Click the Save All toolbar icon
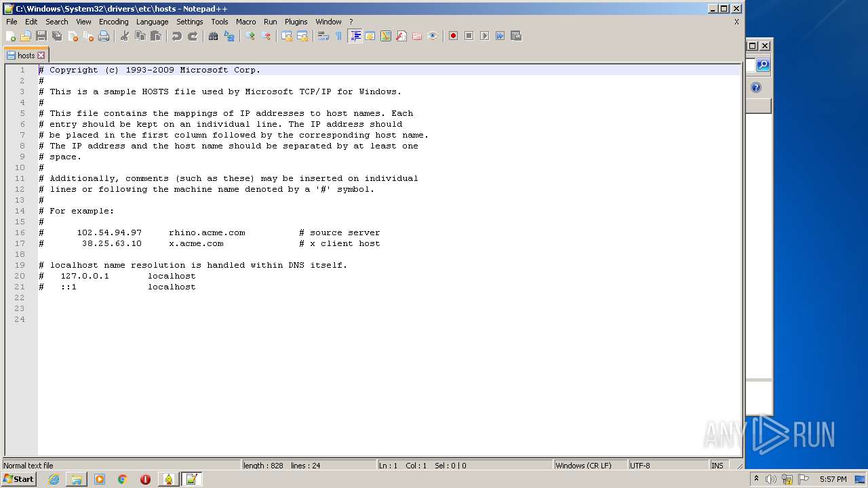This screenshot has height=488, width=868. tap(57, 36)
